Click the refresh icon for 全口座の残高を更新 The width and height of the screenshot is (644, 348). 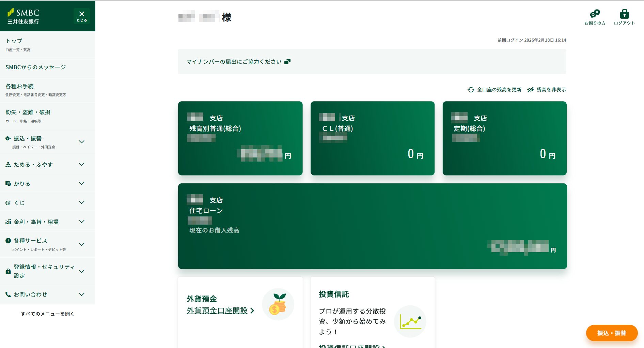[x=471, y=90]
